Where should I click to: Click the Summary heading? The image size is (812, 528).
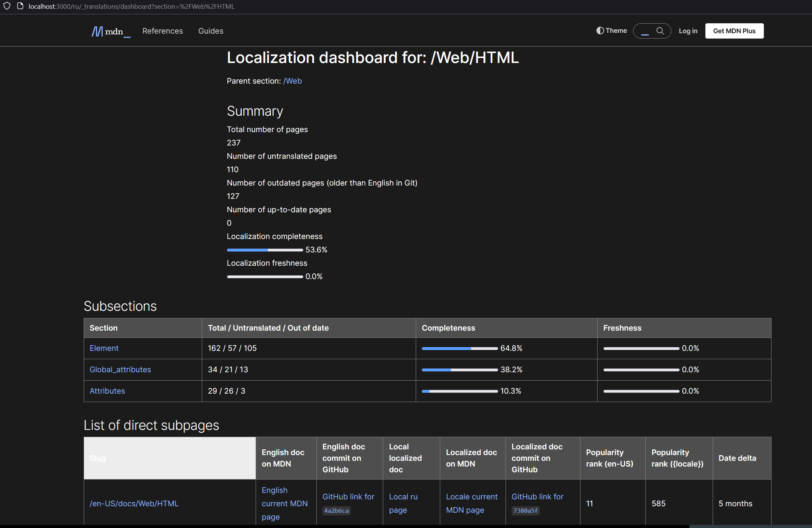255,111
